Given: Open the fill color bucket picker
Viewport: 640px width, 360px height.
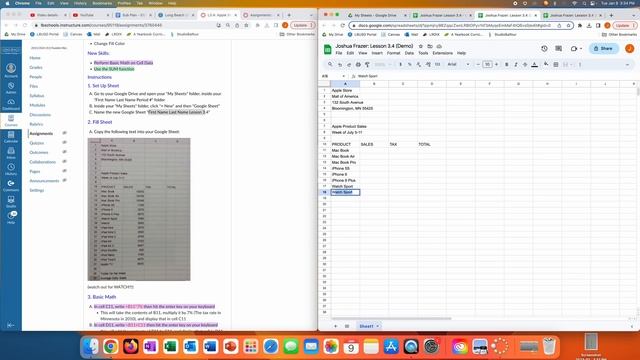Looking at the screenshot, I should [546, 64].
